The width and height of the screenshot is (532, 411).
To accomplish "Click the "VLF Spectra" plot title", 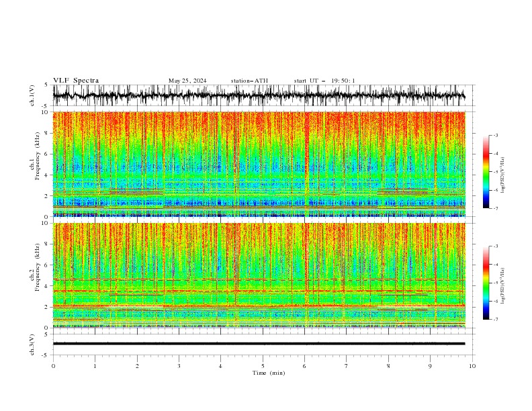I will [76, 81].
